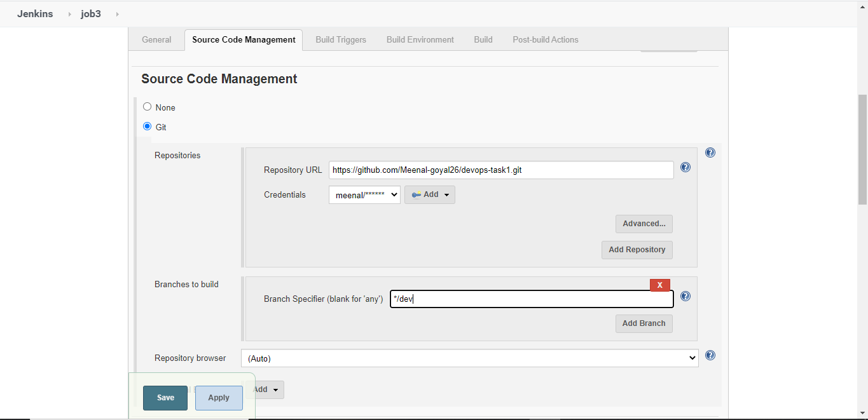The height and width of the screenshot is (420, 868).
Task: Open the Jenkins home breadcrumb link
Action: pyautogui.click(x=35, y=13)
